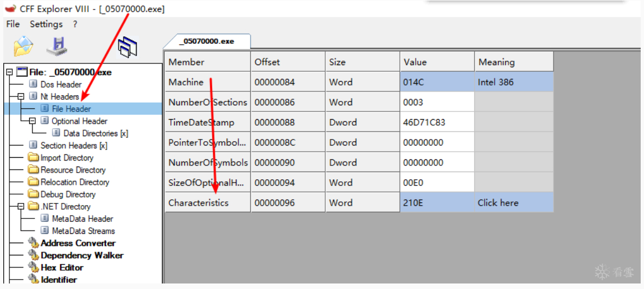
Task: Click the Offset column header
Action: (x=288, y=62)
